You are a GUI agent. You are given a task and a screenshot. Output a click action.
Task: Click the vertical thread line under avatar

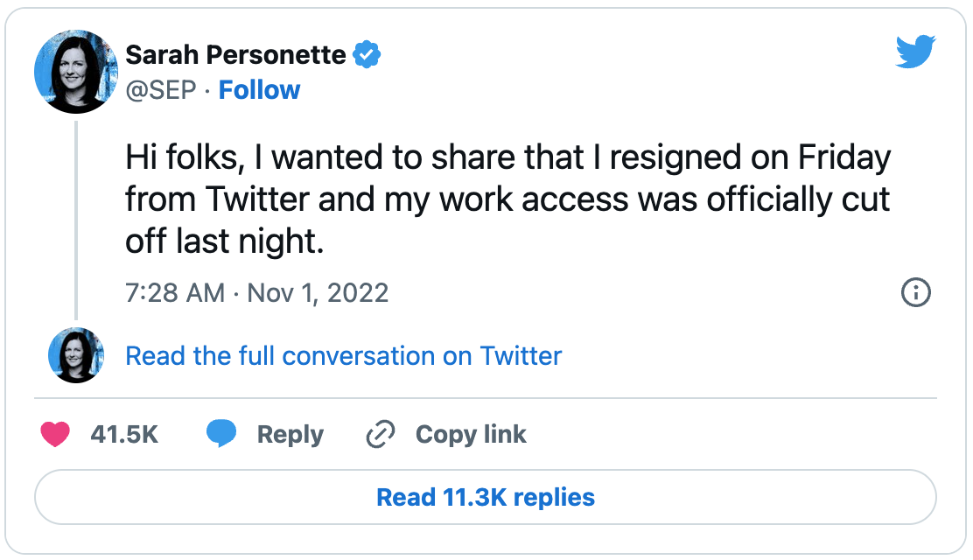76,219
